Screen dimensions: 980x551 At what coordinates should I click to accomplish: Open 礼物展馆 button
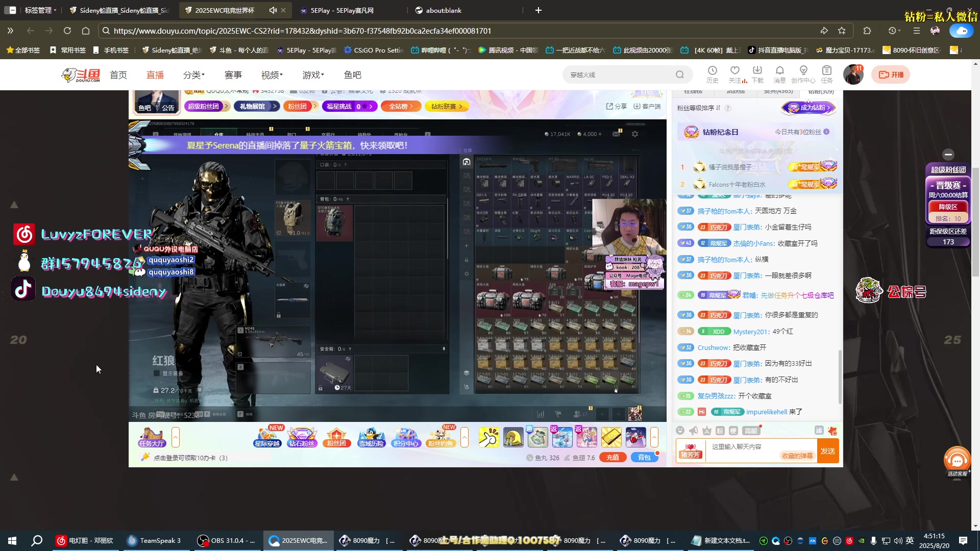(257, 106)
